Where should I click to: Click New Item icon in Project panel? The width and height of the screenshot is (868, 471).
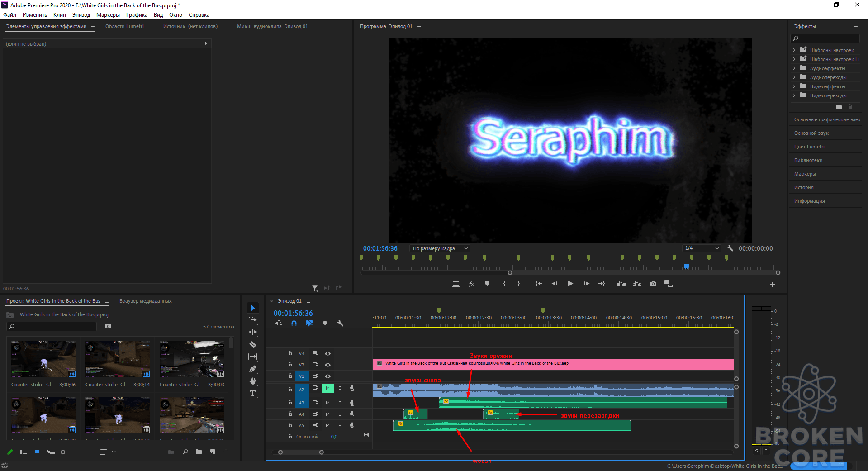tap(213, 452)
